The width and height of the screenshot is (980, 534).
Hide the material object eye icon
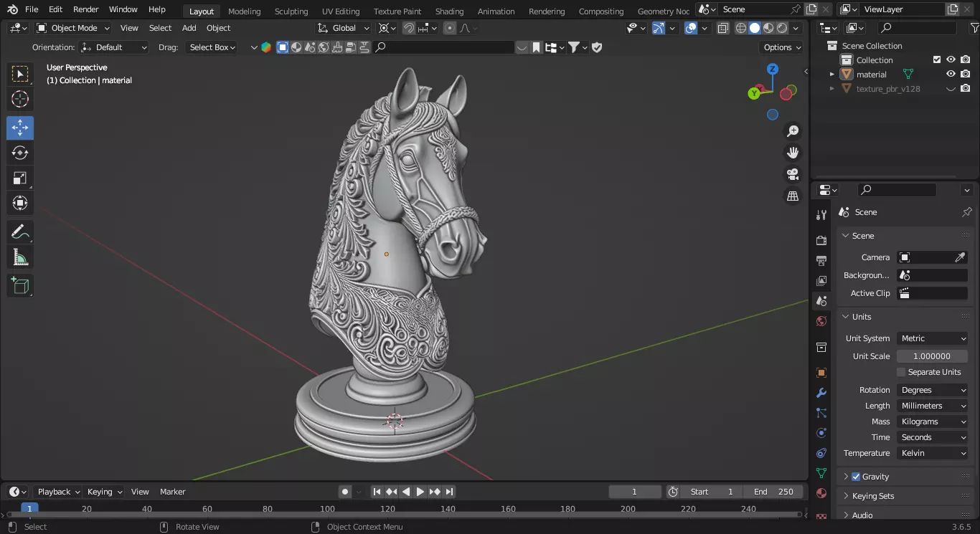click(951, 75)
